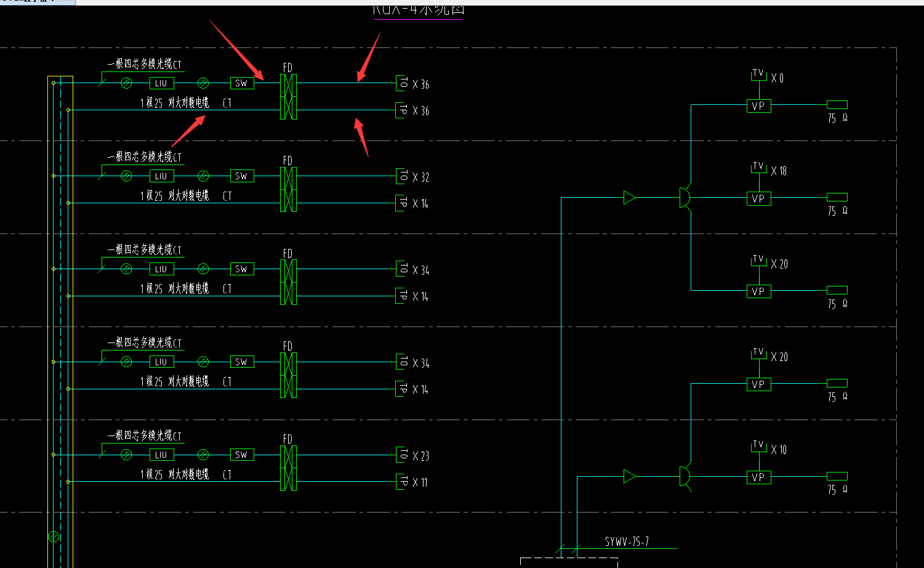The width and height of the screenshot is (924, 568).
Task: Click the 一根四芯多模光缆CT label above the TO X 23 row
Action: [145, 436]
